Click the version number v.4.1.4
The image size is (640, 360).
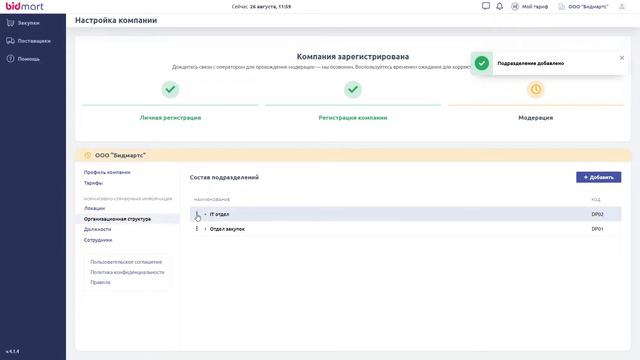click(x=12, y=351)
